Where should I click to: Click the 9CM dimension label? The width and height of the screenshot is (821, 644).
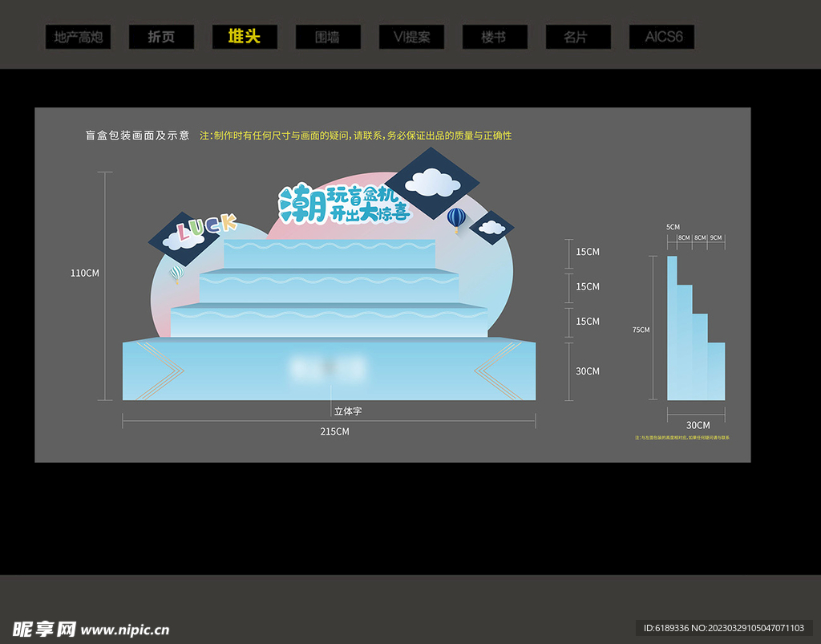point(716,237)
